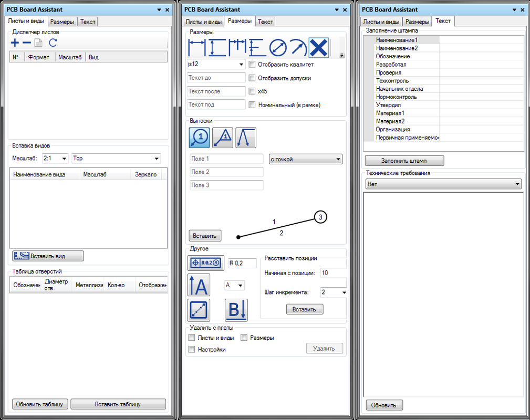Check Размеры under Удалить с платы
Viewport: 530px width, 420px height.
[244, 338]
